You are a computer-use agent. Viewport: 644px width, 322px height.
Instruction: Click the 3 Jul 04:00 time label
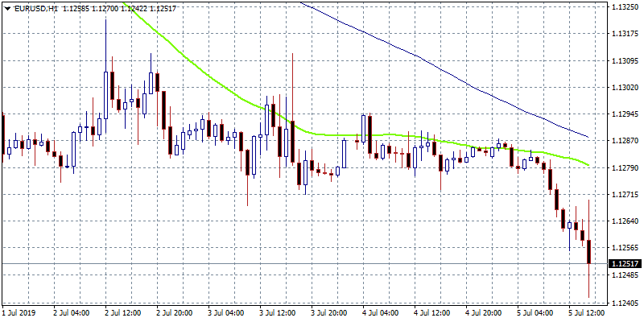(x=225, y=313)
